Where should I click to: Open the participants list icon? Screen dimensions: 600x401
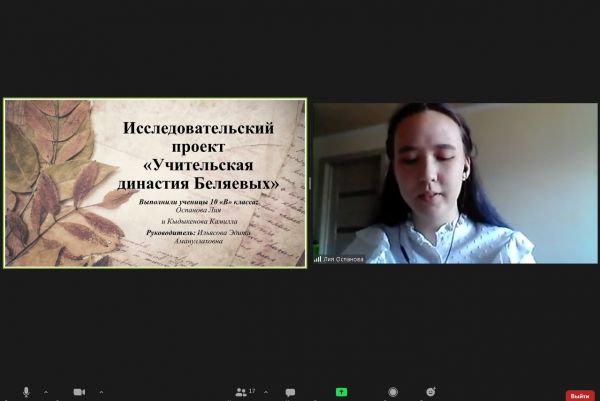tap(240, 391)
